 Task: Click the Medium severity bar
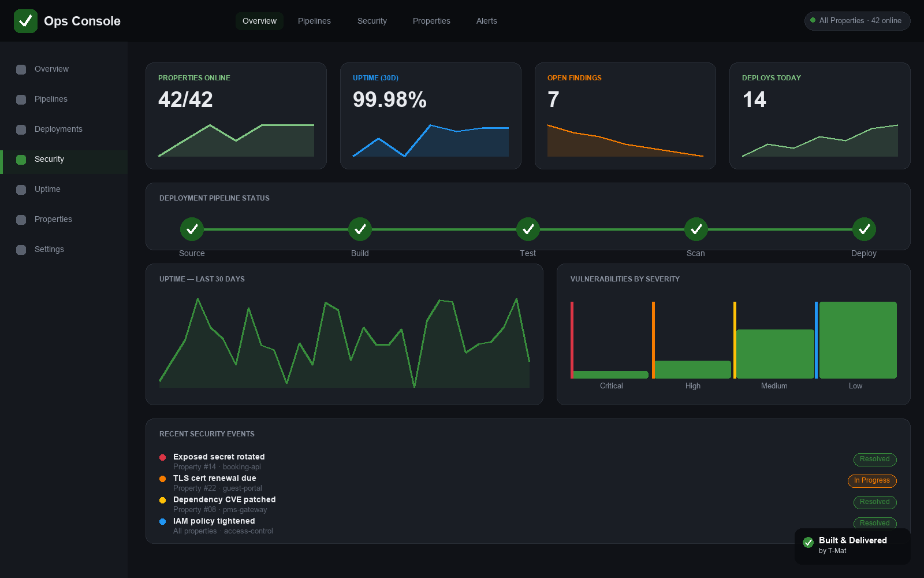pyautogui.click(x=774, y=354)
